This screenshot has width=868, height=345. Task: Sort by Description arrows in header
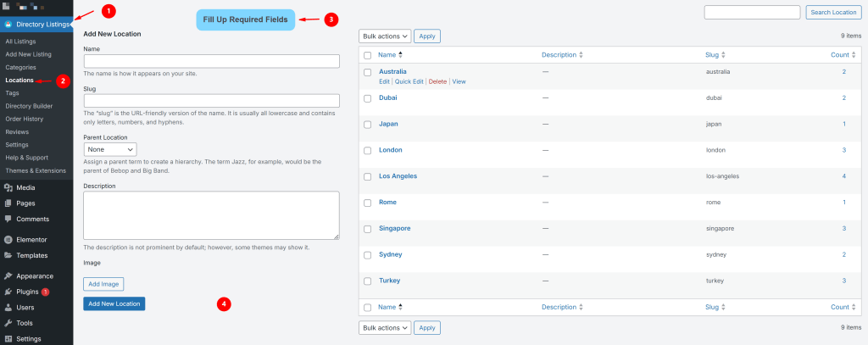click(x=581, y=55)
